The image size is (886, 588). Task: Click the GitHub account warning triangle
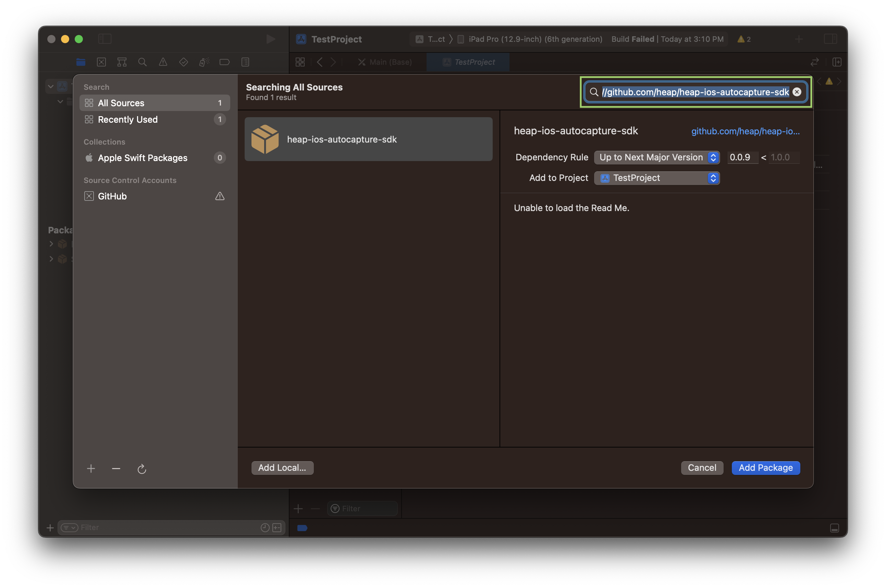pos(220,196)
